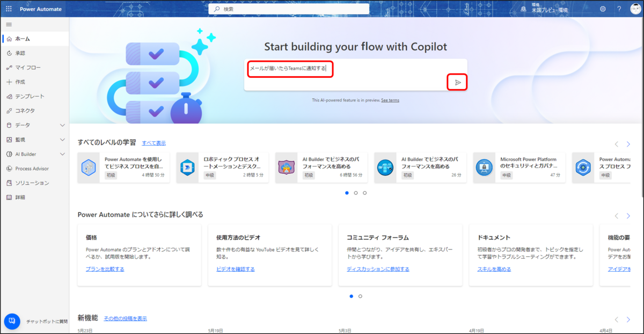This screenshot has height=334, width=644.
Task: Expand the AI Builder menu chevron
Action: [62, 154]
